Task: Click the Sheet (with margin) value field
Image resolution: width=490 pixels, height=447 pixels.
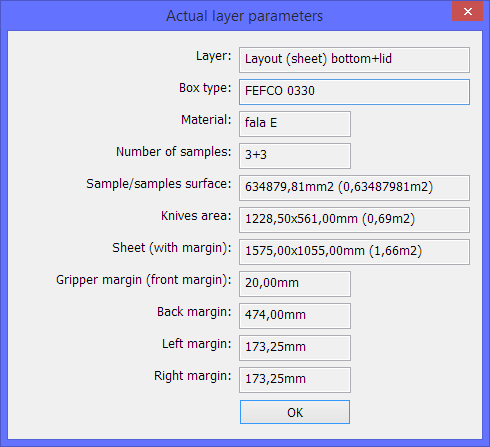Action: 354,252
